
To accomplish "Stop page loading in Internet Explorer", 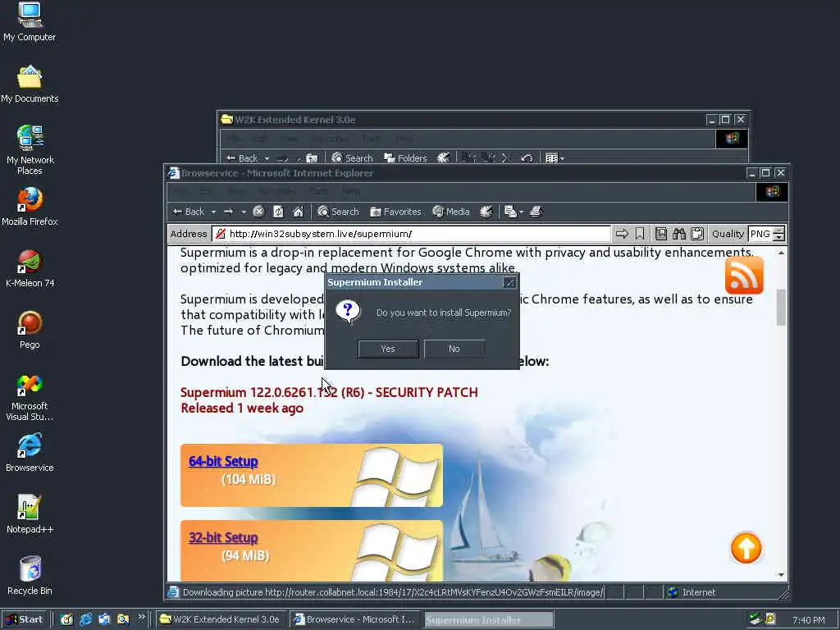I will click(258, 212).
